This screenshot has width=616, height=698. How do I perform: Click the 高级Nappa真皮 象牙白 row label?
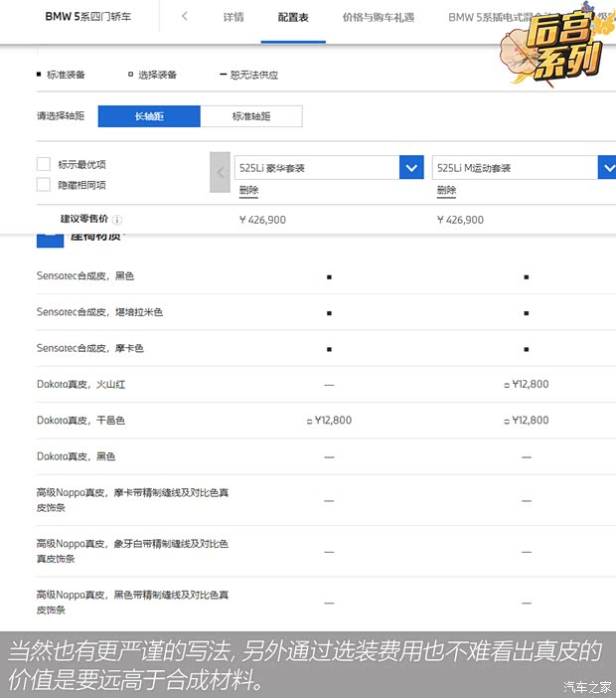132,551
